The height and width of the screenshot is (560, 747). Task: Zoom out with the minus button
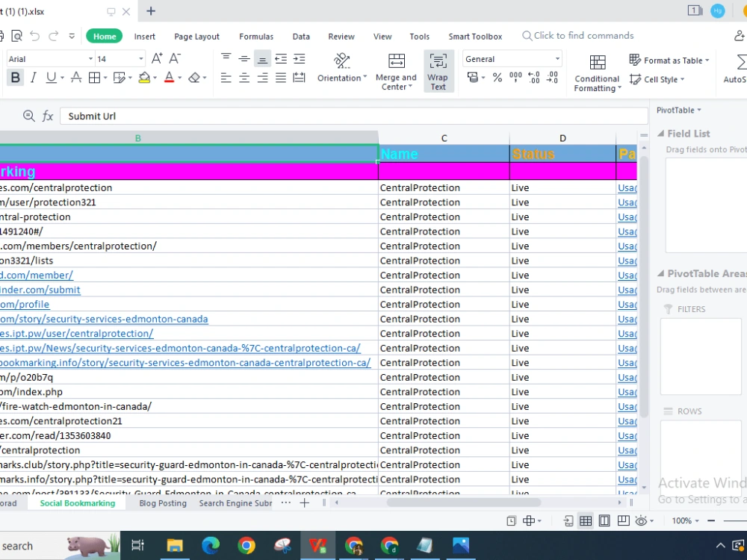coord(711,521)
